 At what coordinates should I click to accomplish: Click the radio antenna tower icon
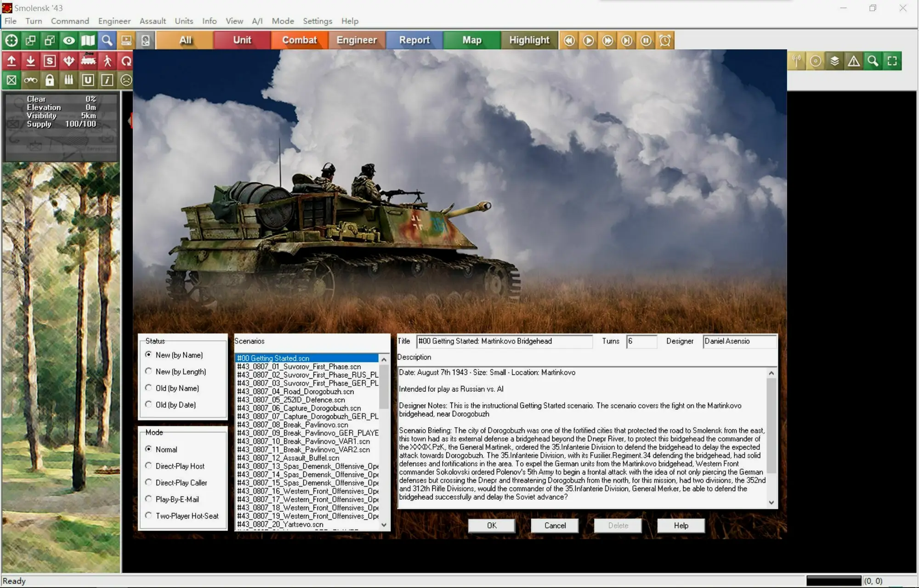point(796,61)
